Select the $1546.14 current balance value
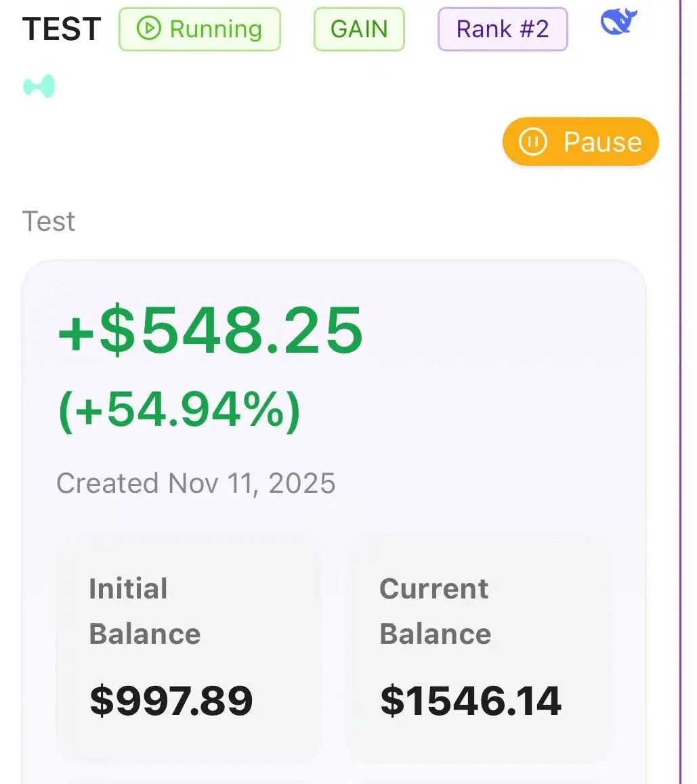The width and height of the screenshot is (697, 784). (x=471, y=700)
